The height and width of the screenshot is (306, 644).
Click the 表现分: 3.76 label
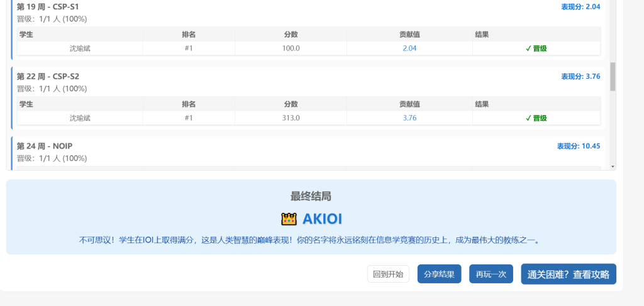[x=580, y=76]
